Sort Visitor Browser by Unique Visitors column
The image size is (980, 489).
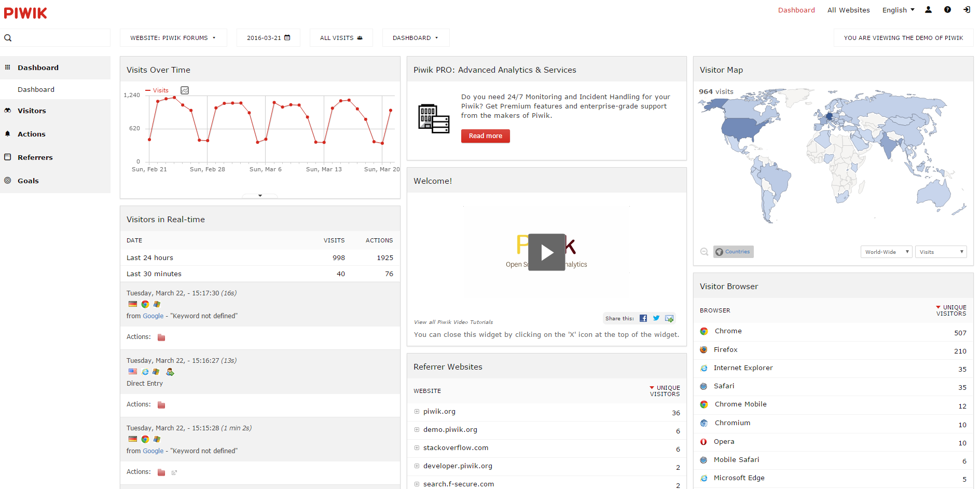951,310
